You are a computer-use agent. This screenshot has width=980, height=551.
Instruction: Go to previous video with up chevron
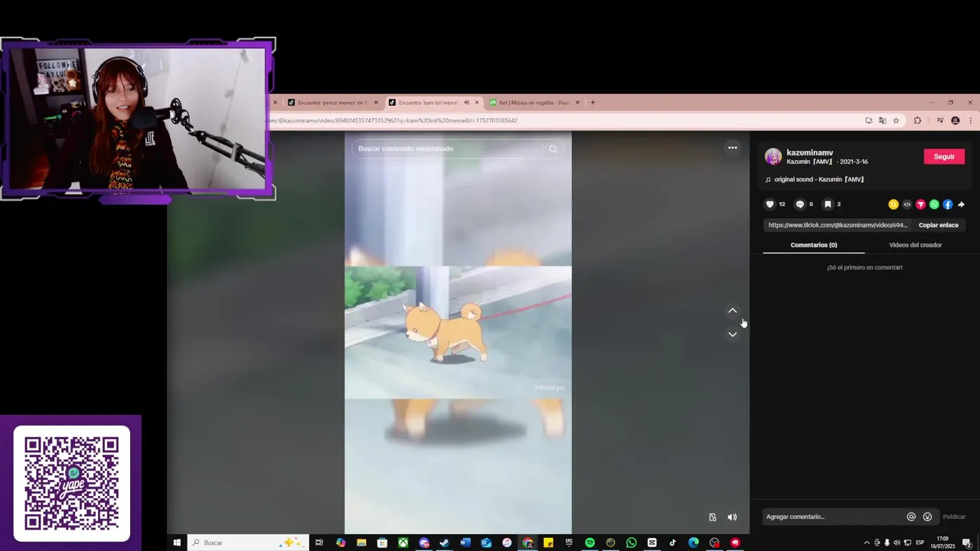click(733, 311)
